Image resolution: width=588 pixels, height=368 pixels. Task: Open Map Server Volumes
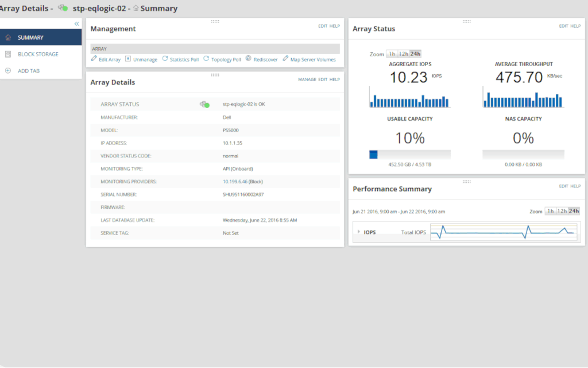coord(285,59)
